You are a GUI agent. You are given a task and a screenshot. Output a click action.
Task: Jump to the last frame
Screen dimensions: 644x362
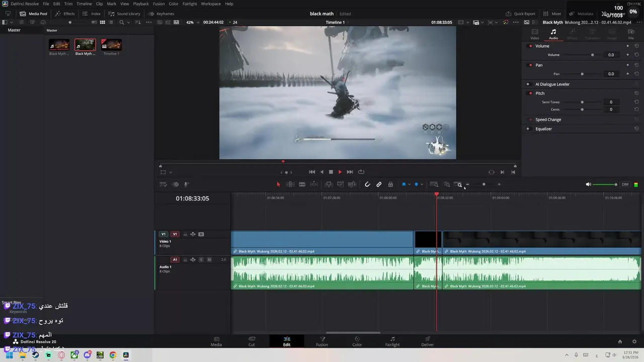[350, 172]
